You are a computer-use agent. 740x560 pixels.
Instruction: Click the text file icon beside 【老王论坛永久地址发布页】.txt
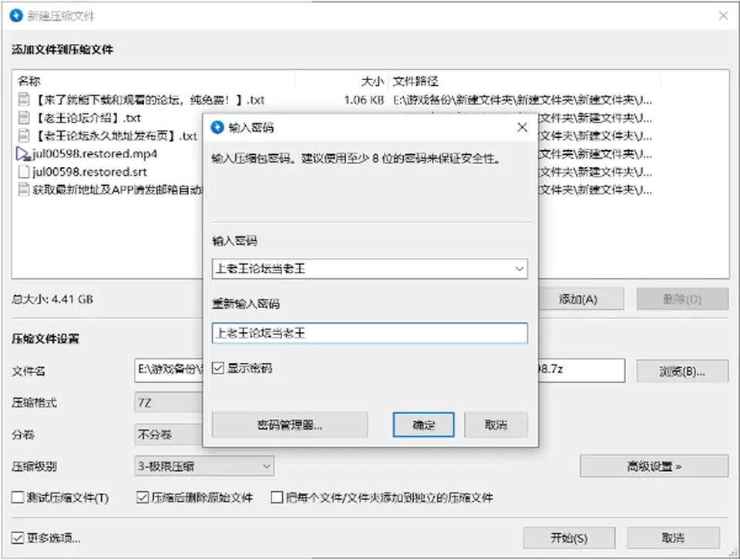click(24, 136)
